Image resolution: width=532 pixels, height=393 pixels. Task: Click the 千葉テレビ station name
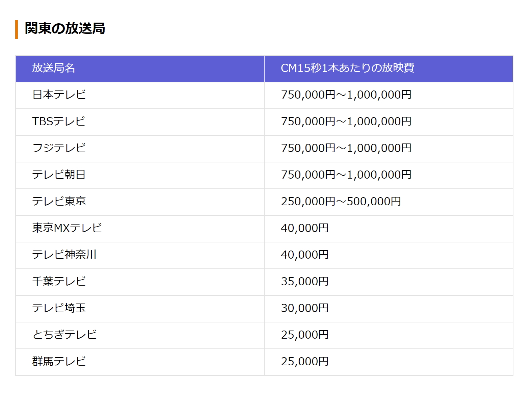59,282
